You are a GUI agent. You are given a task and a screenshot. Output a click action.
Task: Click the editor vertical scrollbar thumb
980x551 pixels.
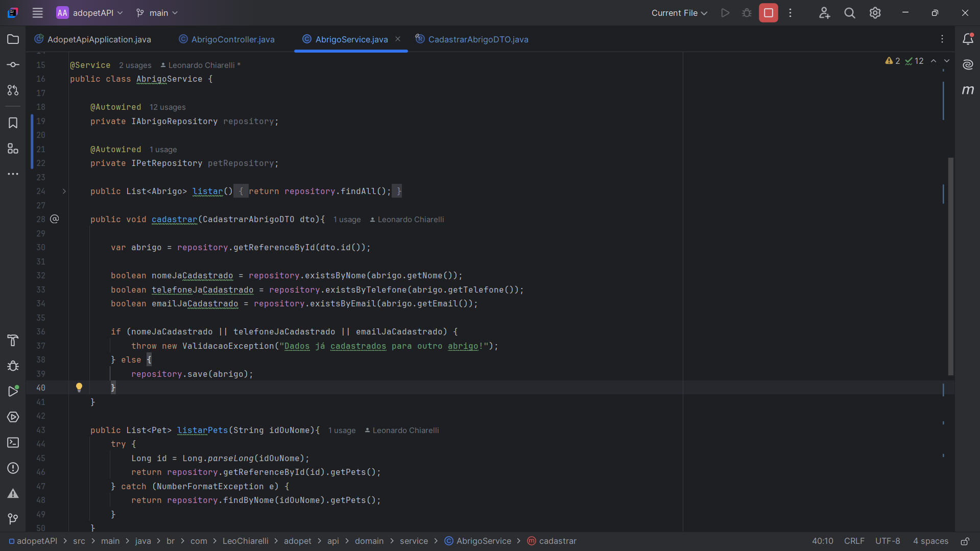point(950,267)
